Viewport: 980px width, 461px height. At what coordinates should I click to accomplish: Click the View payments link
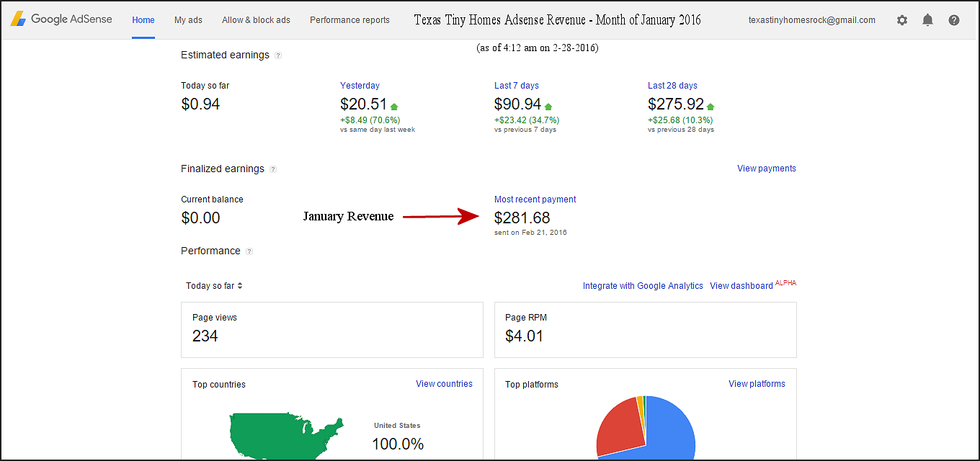[x=766, y=169]
